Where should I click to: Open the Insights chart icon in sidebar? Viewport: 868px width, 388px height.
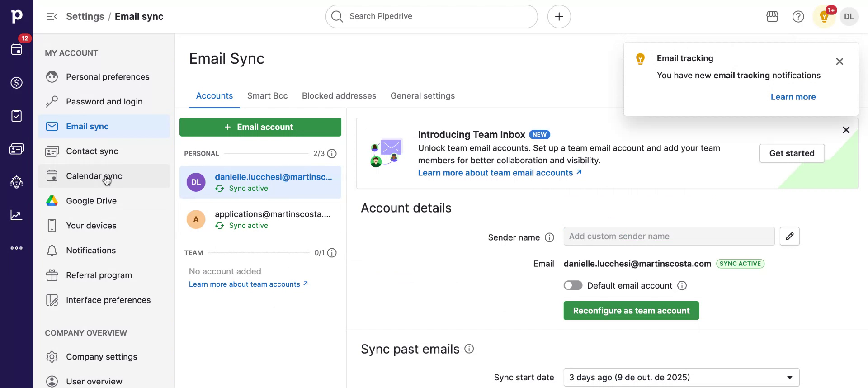pyautogui.click(x=17, y=215)
